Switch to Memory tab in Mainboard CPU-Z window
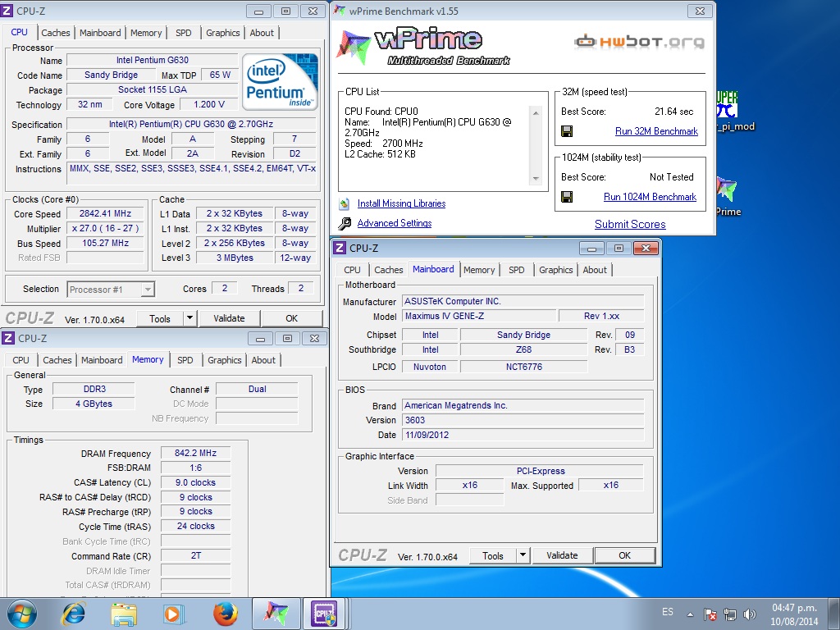Screen dimensions: 840x630 (479, 270)
